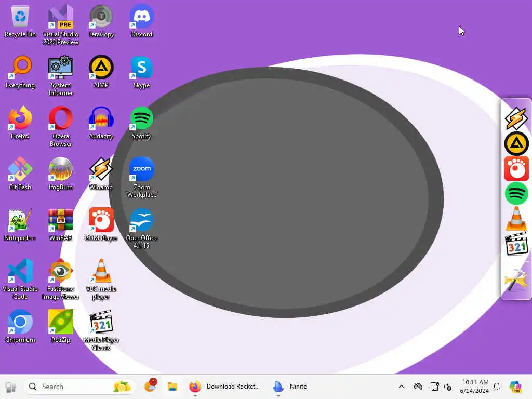Viewport: 532px width, 399px height.
Task: Open the Discord desktop shortcut
Action: click(141, 21)
